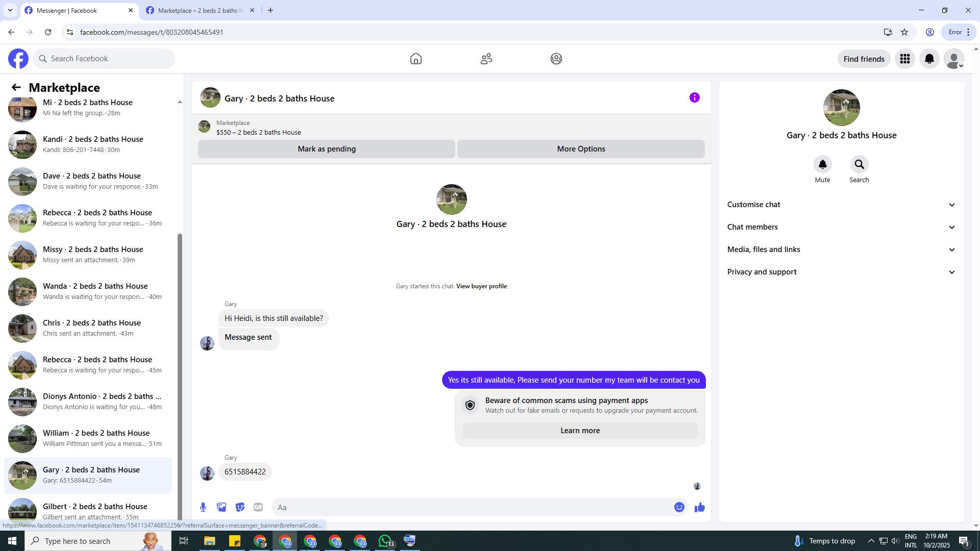980x551 pixels.
Task: Toggle the conversation information panel
Action: pyautogui.click(x=694, y=98)
